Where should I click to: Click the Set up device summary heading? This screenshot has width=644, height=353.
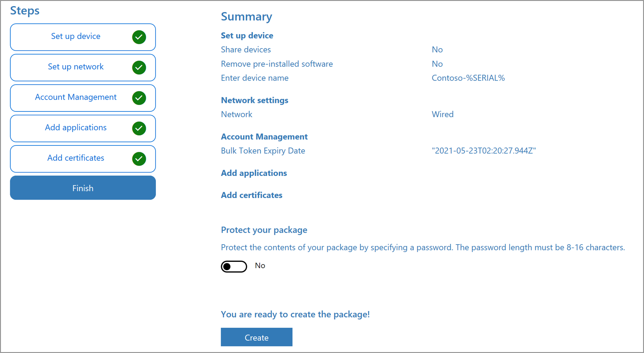[247, 35]
